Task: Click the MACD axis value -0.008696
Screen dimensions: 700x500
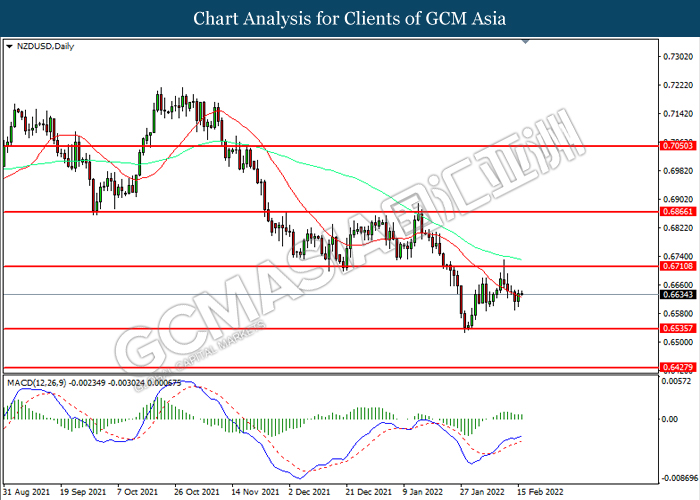Action: pyautogui.click(x=679, y=478)
